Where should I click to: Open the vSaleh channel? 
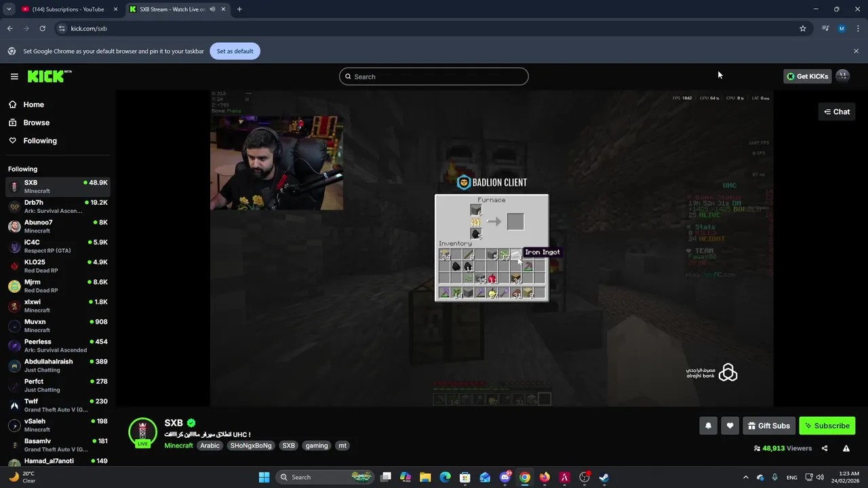coord(58,425)
